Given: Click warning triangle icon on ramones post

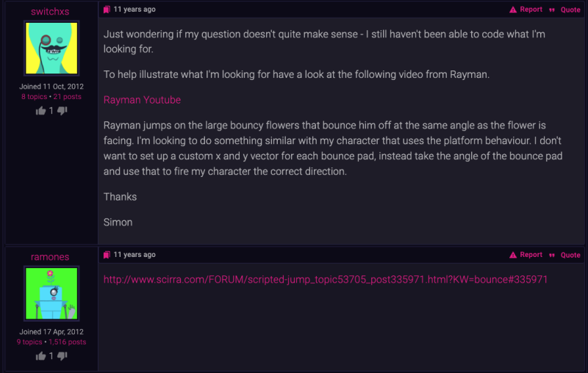Looking at the screenshot, I should (513, 255).
